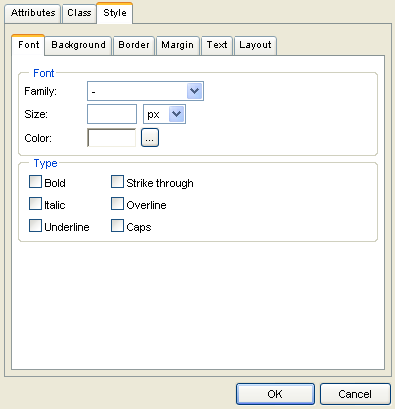Open the color picker ellipsis button

(x=150, y=138)
